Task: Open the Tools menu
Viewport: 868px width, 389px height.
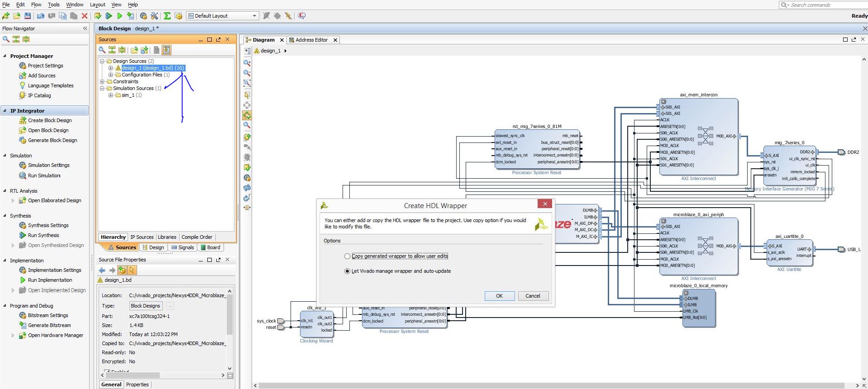Action: [x=54, y=5]
